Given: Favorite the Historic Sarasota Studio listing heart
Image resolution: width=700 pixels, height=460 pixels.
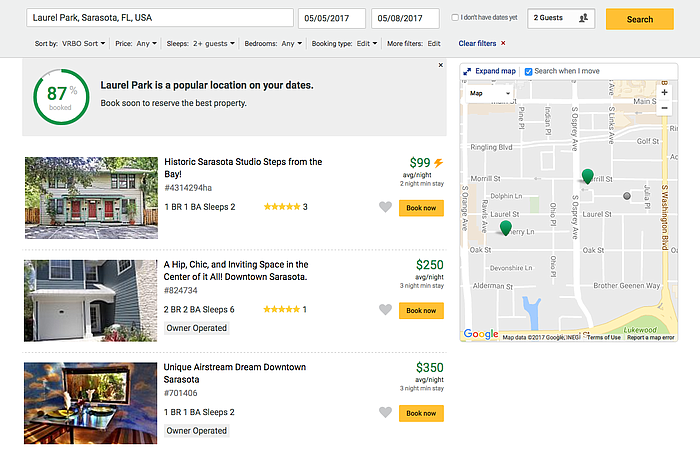Looking at the screenshot, I should click(385, 207).
